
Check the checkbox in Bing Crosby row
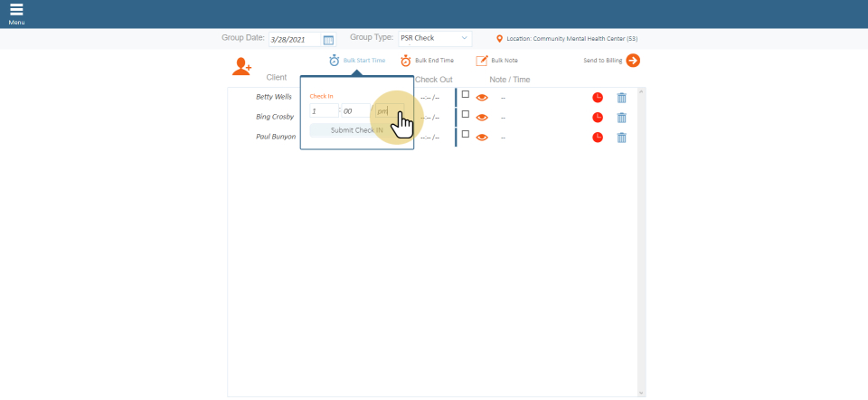coord(466,114)
